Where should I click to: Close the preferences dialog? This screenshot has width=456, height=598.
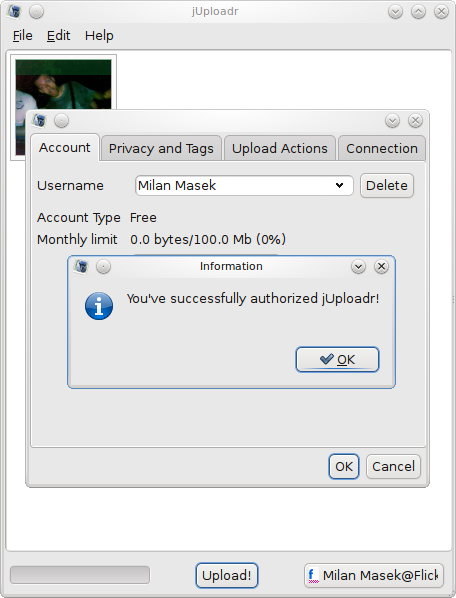pos(415,121)
